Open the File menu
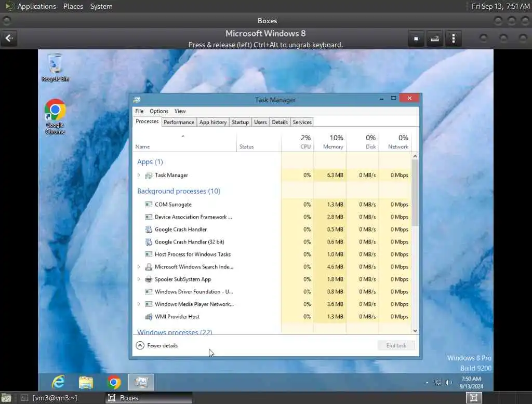Viewport: 532px width, 404px height. pyautogui.click(x=139, y=111)
